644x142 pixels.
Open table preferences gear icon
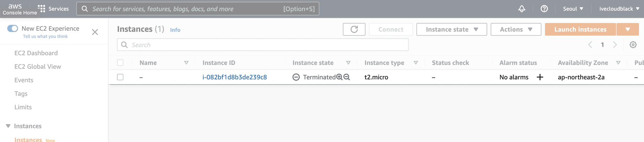click(633, 45)
